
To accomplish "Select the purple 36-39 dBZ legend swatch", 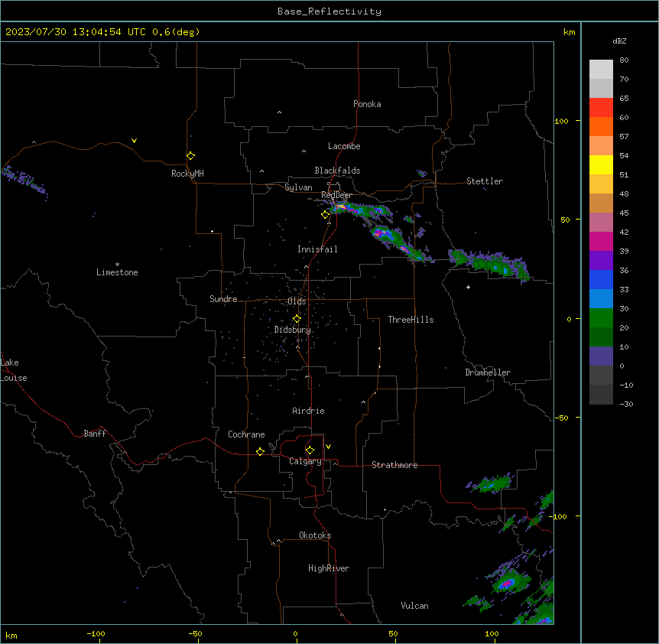I will click(601, 260).
